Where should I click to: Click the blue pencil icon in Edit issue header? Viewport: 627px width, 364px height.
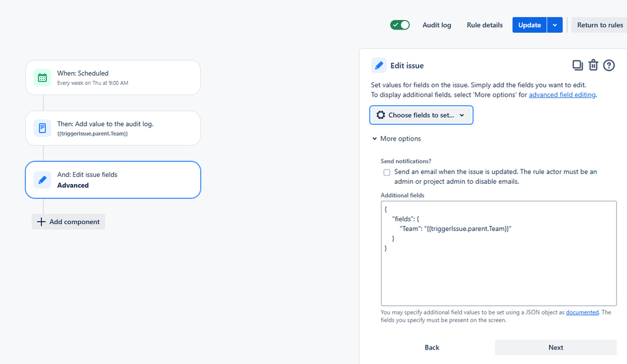378,65
